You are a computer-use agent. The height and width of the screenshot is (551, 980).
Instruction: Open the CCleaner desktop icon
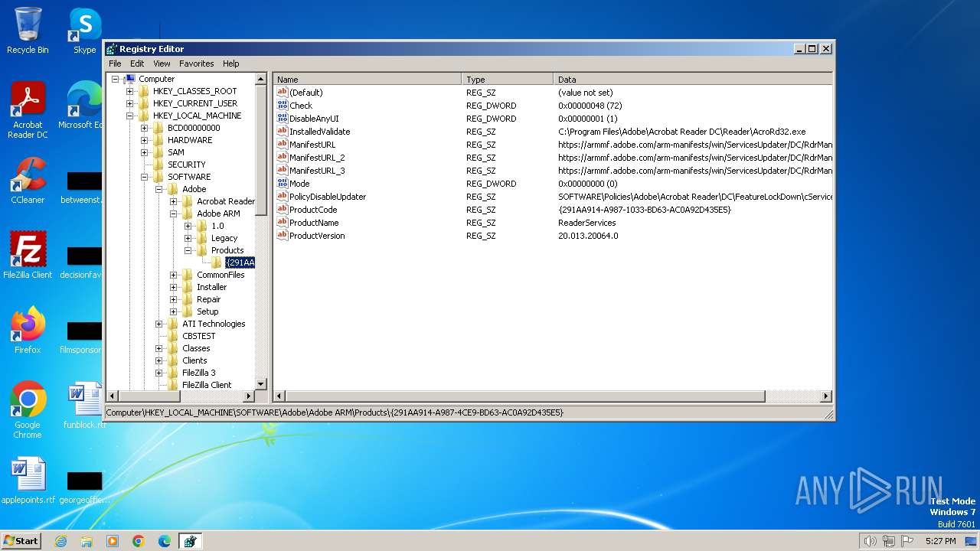28,181
